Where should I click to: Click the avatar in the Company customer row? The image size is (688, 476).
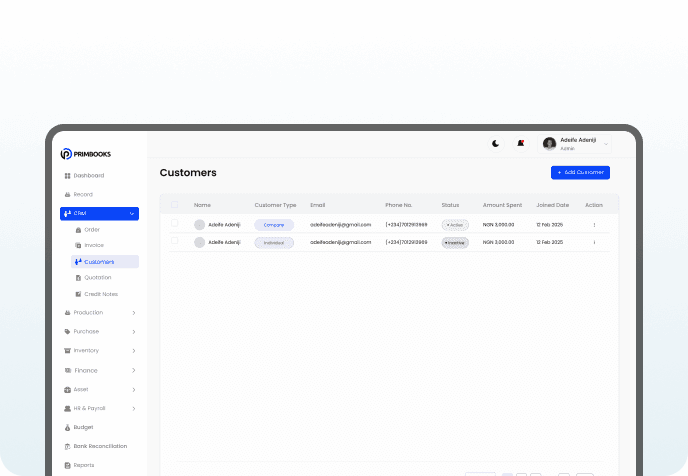(x=200, y=225)
